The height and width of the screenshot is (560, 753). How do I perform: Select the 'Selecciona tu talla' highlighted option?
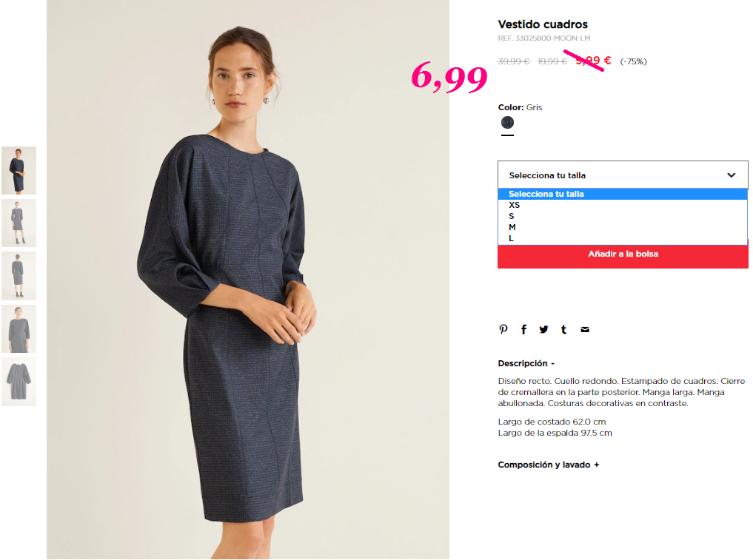(x=623, y=194)
